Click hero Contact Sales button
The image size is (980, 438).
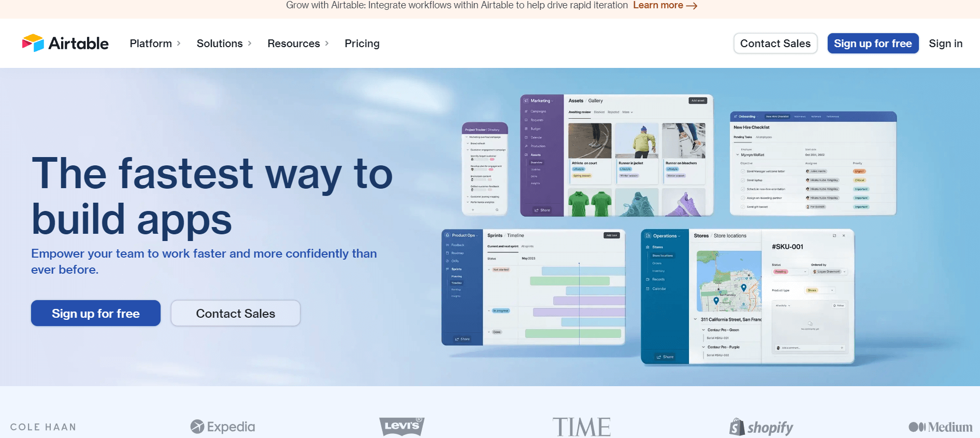(x=236, y=313)
